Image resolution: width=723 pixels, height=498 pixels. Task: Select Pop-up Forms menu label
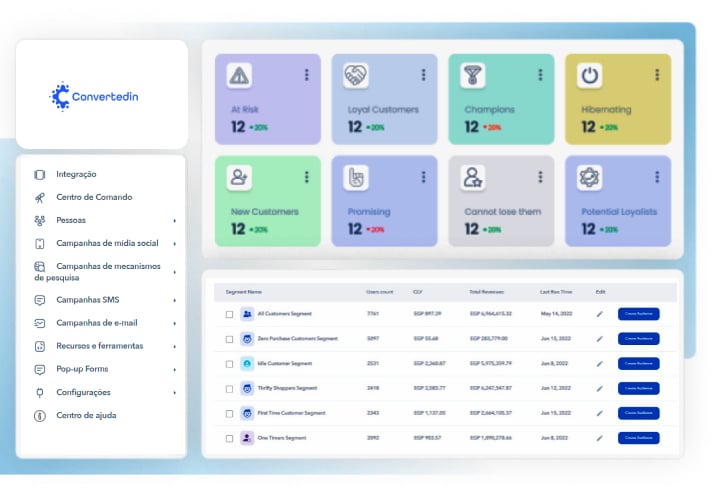click(x=82, y=369)
